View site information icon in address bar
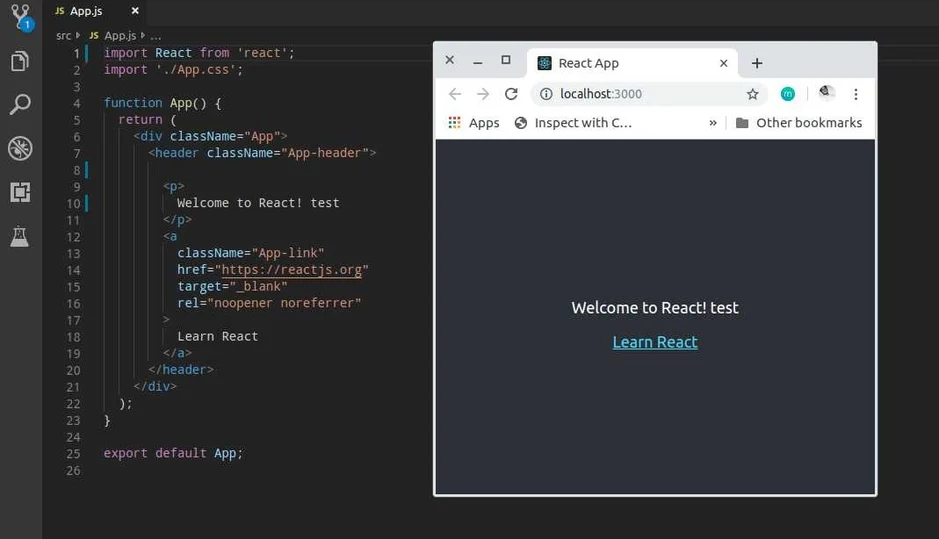 click(x=546, y=94)
